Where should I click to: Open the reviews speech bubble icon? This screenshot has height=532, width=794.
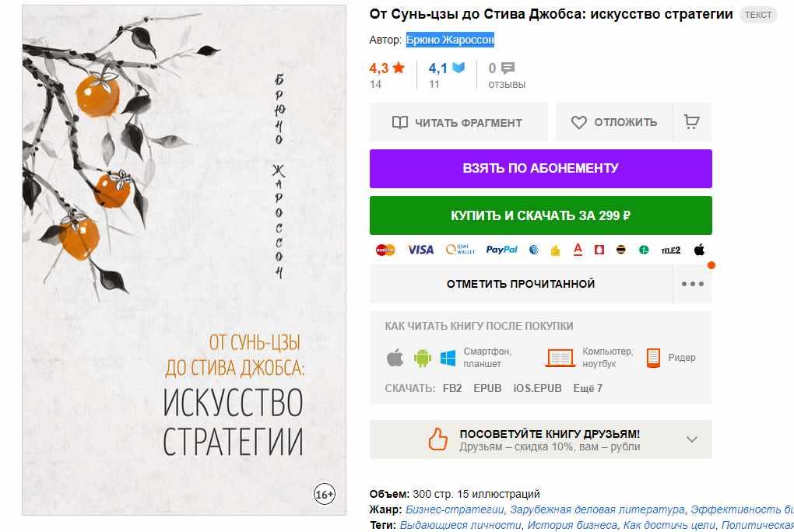point(508,68)
